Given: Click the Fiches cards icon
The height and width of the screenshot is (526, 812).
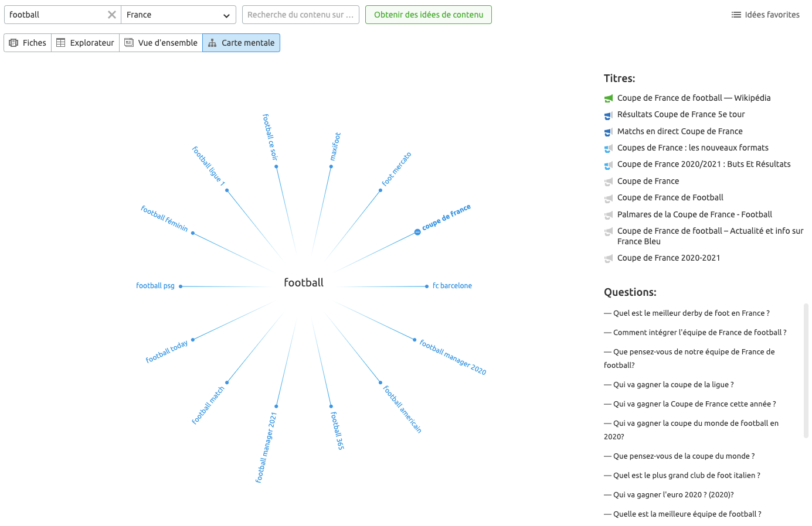Looking at the screenshot, I should coord(13,42).
